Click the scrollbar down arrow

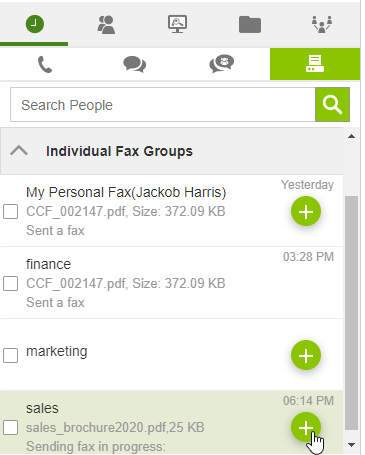[351, 445]
